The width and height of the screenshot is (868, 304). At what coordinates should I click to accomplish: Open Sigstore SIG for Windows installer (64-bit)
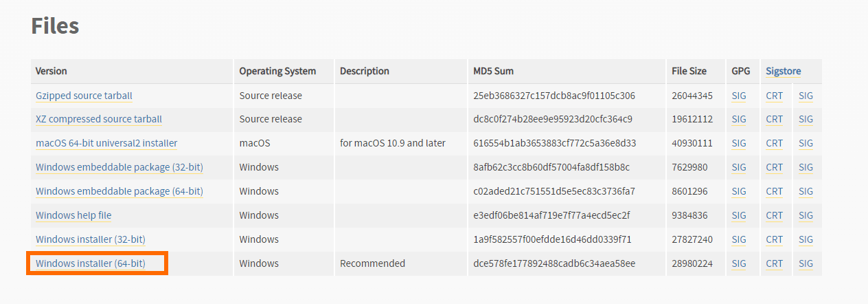(806, 263)
